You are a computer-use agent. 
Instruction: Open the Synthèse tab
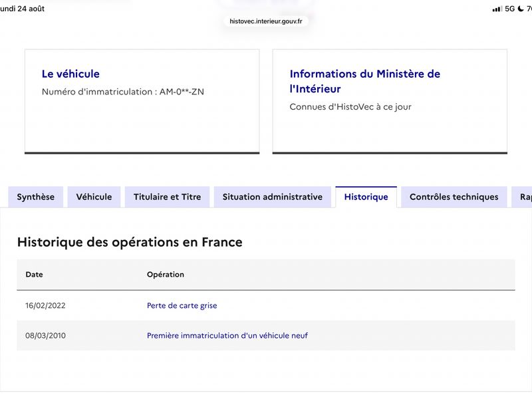[36, 197]
